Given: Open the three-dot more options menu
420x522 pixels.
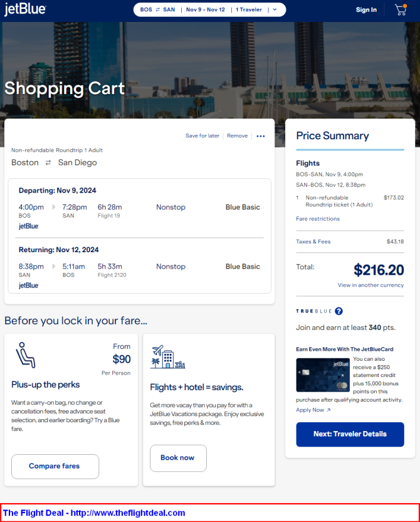Looking at the screenshot, I should coord(261,136).
